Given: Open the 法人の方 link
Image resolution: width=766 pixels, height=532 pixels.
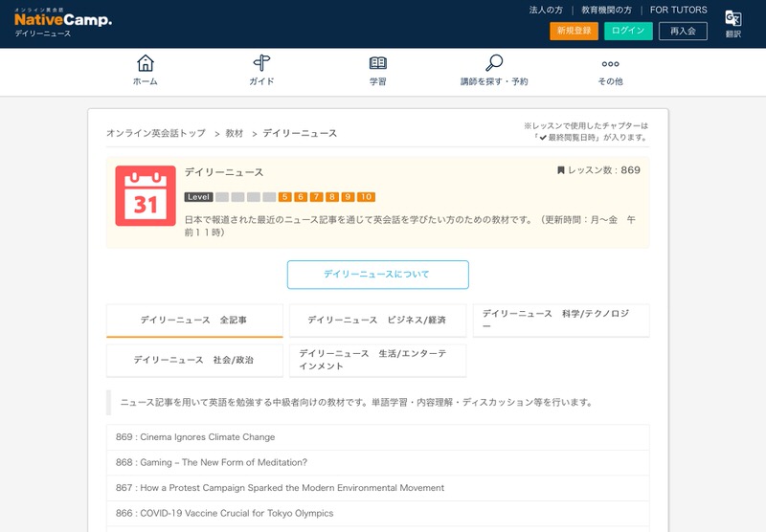Looking at the screenshot, I should pyautogui.click(x=546, y=10).
